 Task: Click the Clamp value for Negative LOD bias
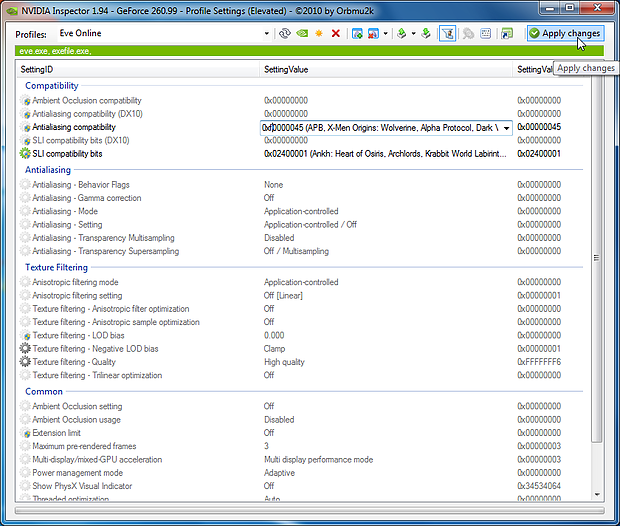[274, 349]
